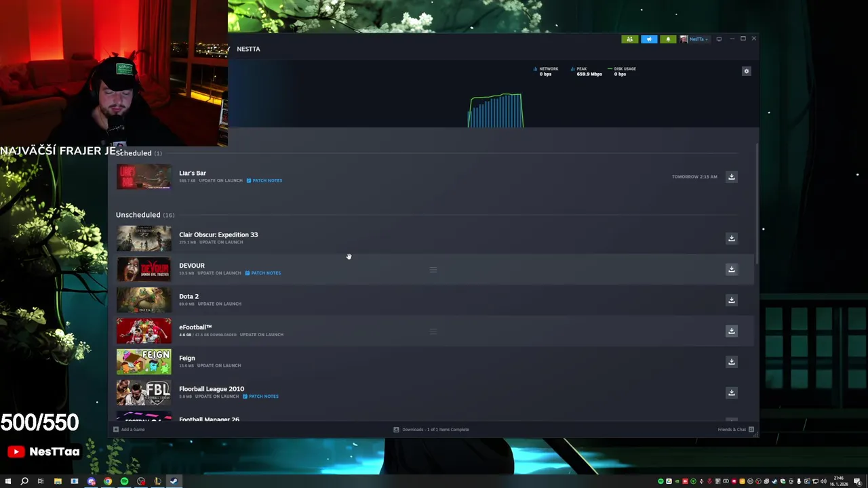Viewport: 868px width, 488px height.
Task: Start Floorball League 2010 update download
Action: click(x=731, y=392)
